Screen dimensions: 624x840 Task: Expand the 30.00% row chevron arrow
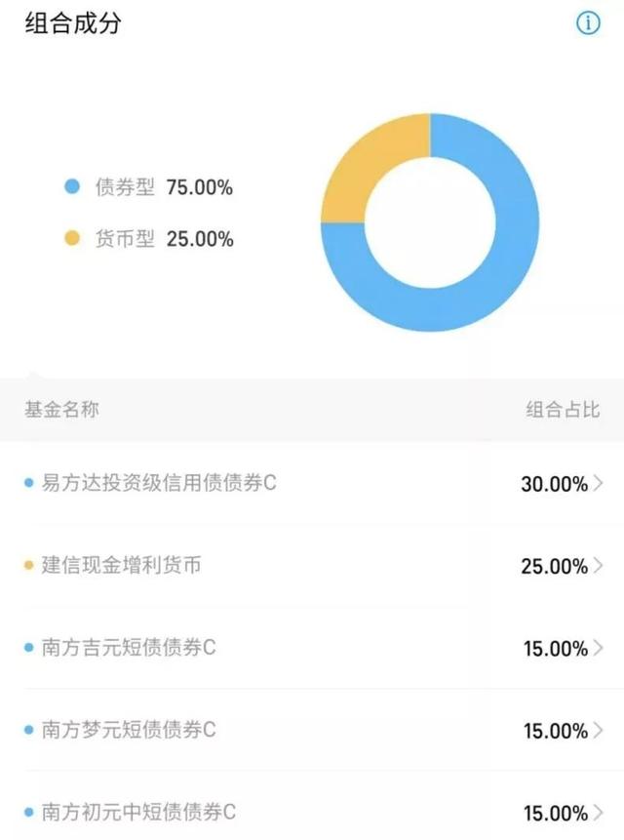tap(598, 483)
